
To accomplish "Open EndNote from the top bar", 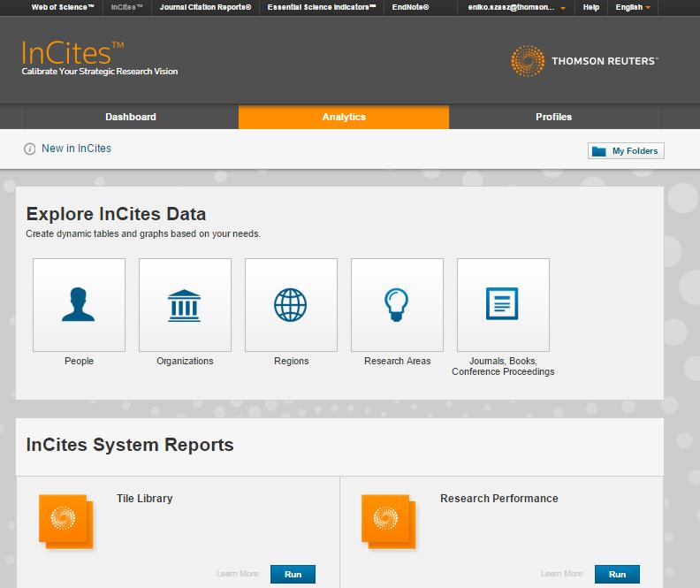I will tap(410, 7).
